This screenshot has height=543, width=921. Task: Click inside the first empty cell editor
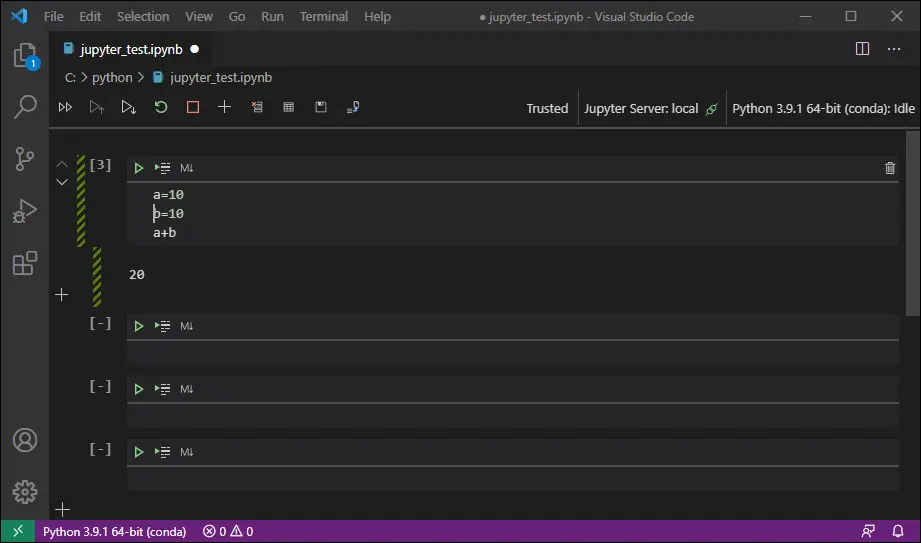point(513,353)
